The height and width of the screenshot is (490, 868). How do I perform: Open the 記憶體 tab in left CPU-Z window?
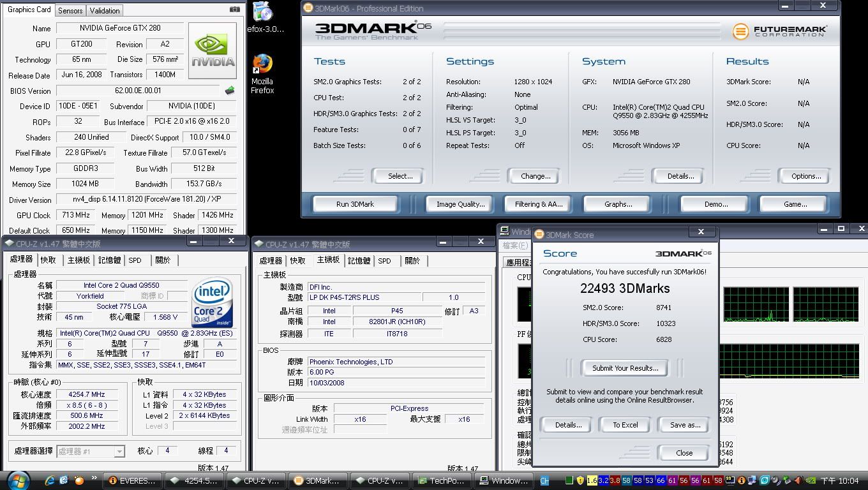click(109, 260)
